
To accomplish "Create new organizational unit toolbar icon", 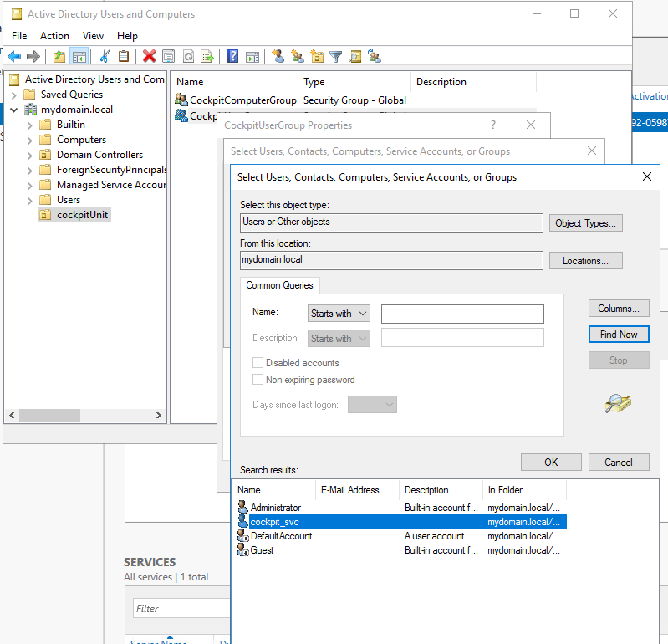I will point(317,56).
